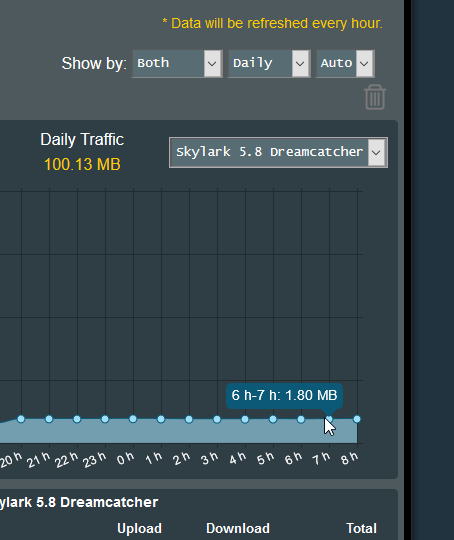Click the data point at 23h
Image resolution: width=454 pixels, height=540 pixels.
point(105,419)
